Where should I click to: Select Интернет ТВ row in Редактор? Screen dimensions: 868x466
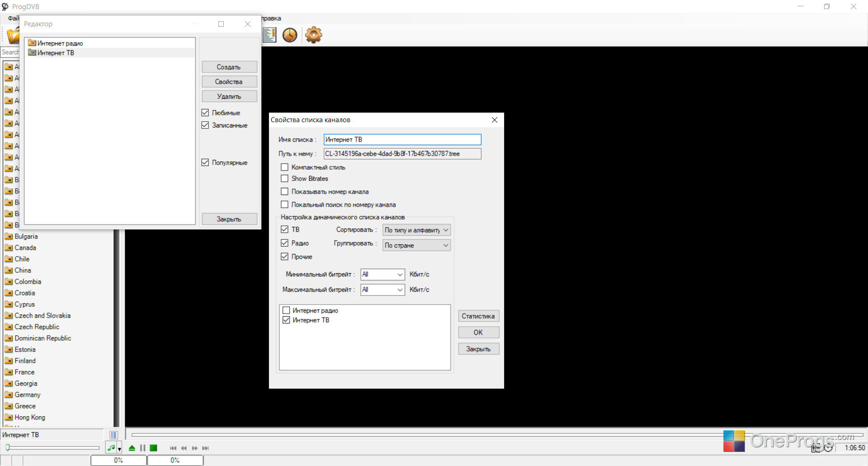pyautogui.click(x=110, y=52)
